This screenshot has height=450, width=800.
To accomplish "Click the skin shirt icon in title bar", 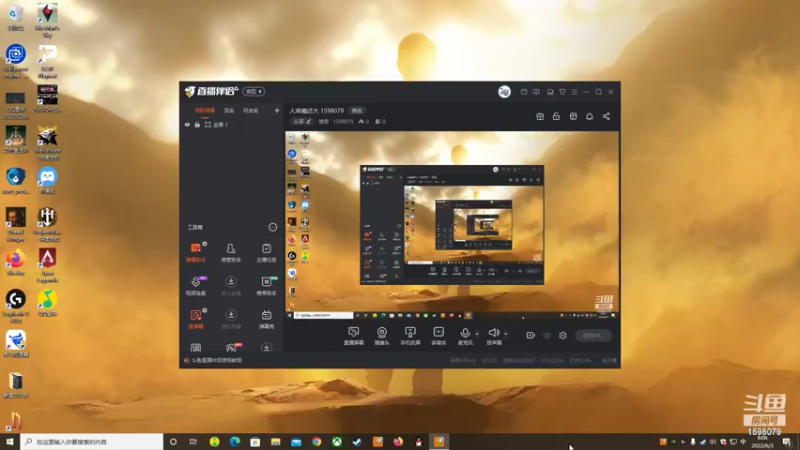I will 562,92.
